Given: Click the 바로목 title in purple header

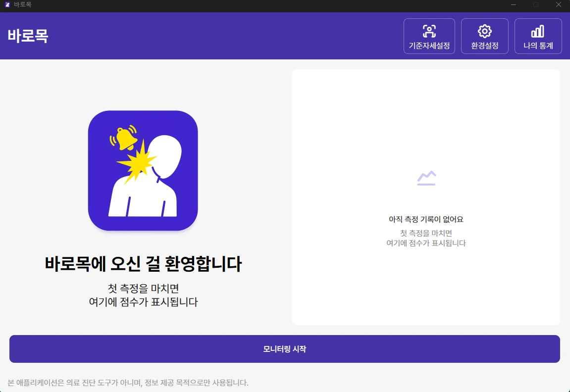Looking at the screenshot, I should tap(28, 36).
